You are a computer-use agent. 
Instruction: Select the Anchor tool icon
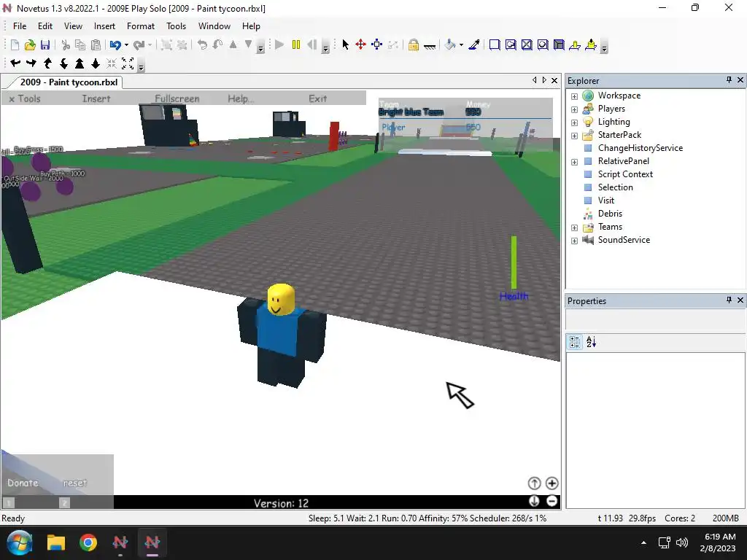(430, 46)
